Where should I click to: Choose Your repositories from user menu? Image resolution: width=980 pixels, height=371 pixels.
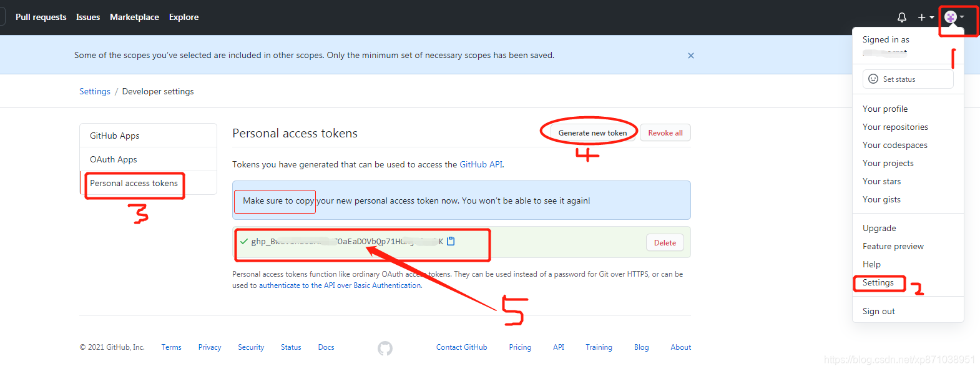coord(895,127)
